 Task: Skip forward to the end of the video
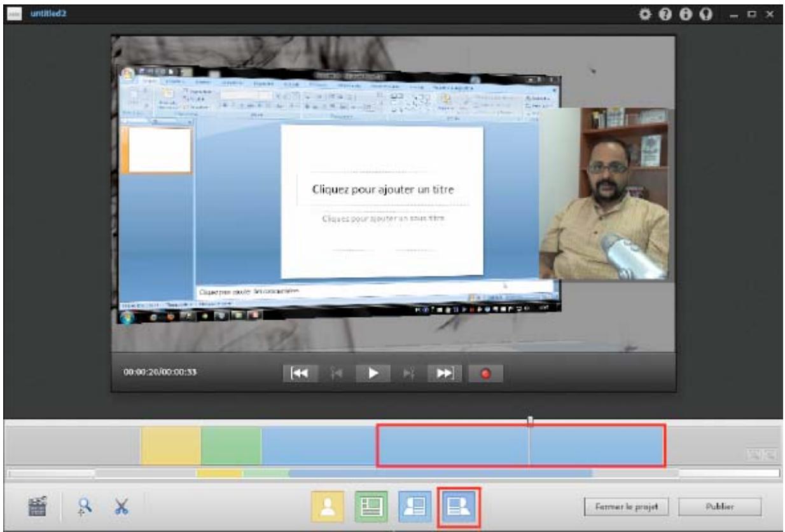pos(445,372)
